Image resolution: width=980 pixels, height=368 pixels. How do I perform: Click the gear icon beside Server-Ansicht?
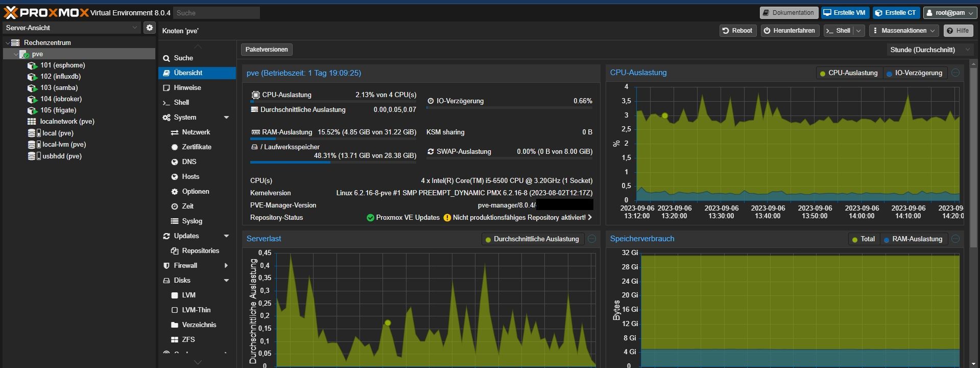pyautogui.click(x=150, y=28)
